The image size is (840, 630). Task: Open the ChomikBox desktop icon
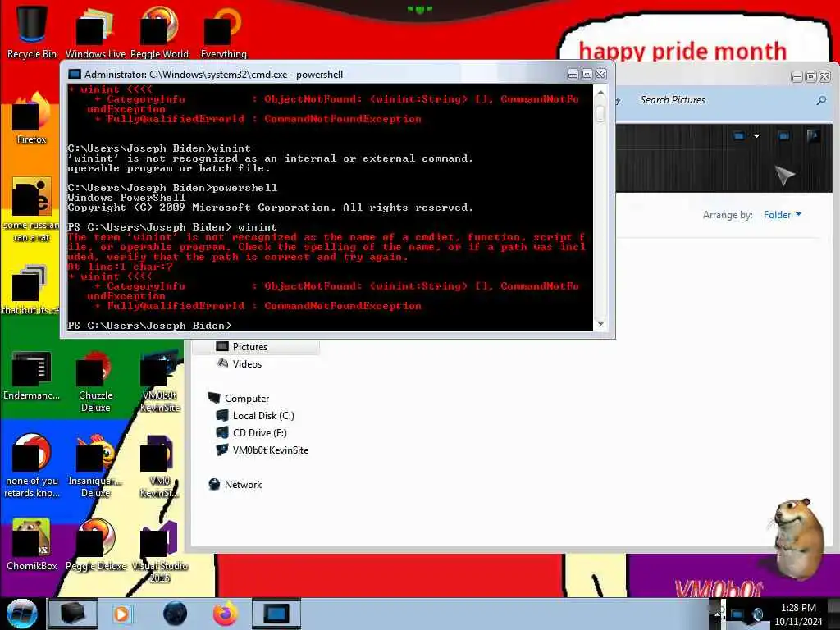(x=32, y=545)
